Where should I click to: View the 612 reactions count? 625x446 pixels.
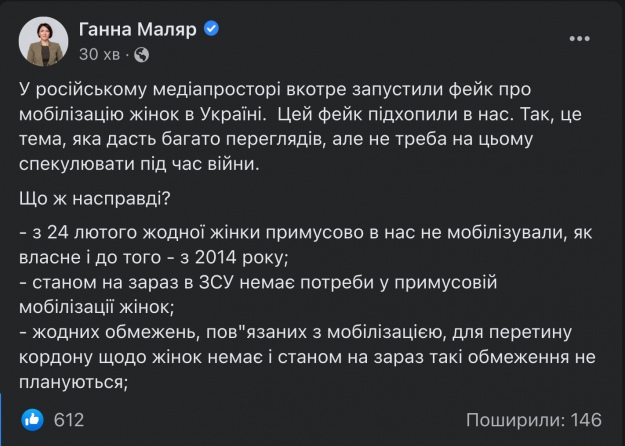tap(69, 419)
